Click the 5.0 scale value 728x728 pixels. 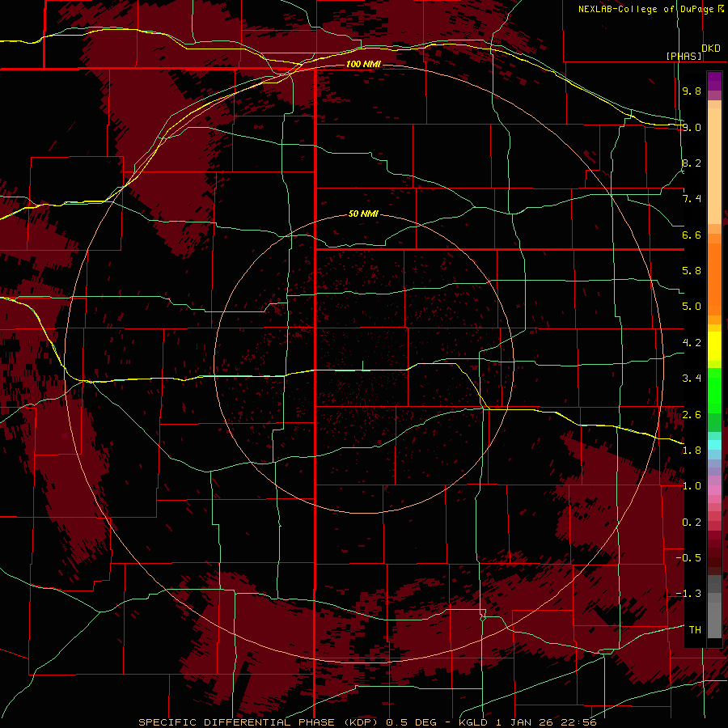[692, 307]
